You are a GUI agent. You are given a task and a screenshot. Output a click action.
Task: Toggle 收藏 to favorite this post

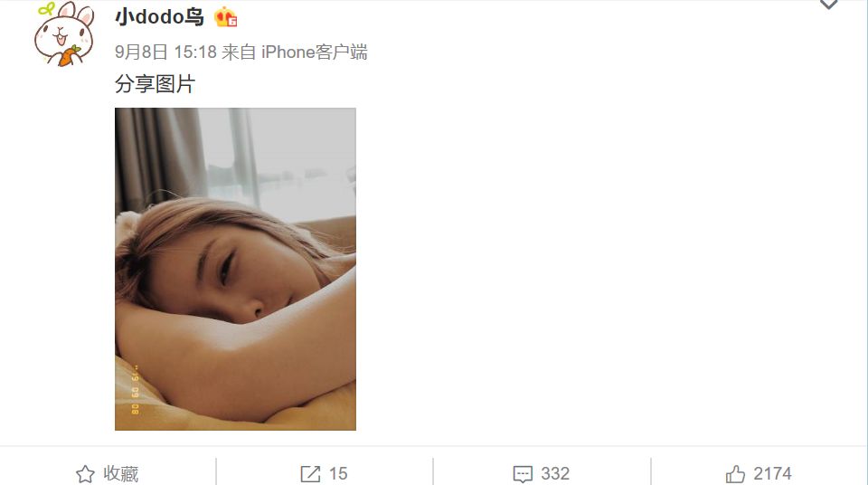point(120,474)
